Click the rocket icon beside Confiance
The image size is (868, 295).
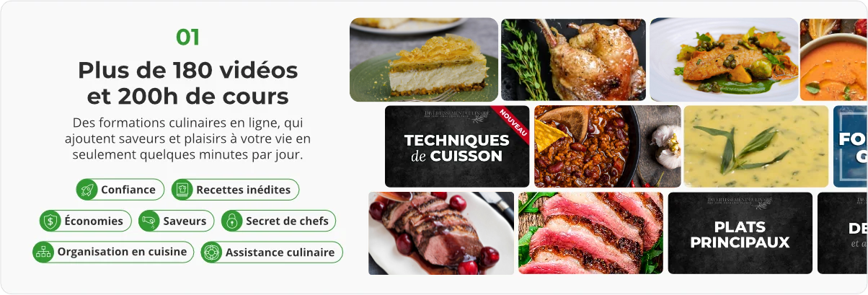(87, 190)
